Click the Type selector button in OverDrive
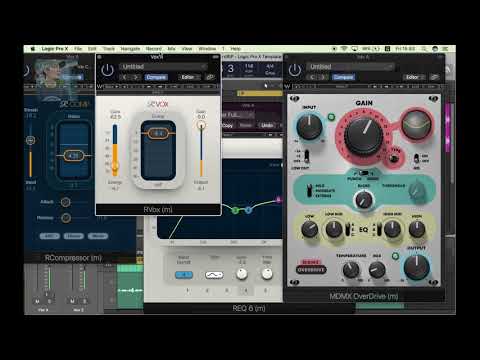Viewport: 480px width, 360px height. (394, 159)
